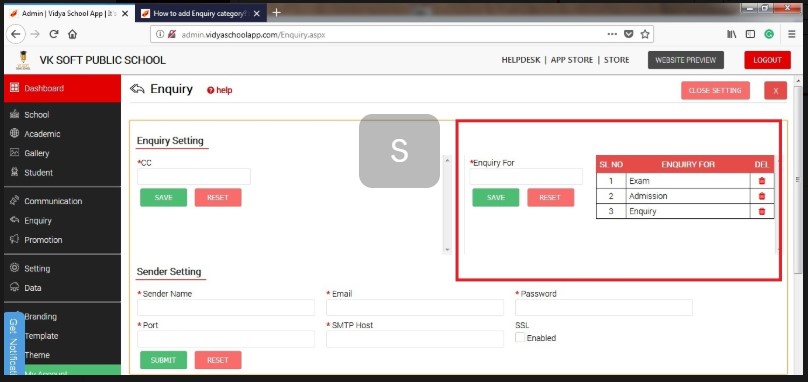Open a new browser tab with plus

276,13
